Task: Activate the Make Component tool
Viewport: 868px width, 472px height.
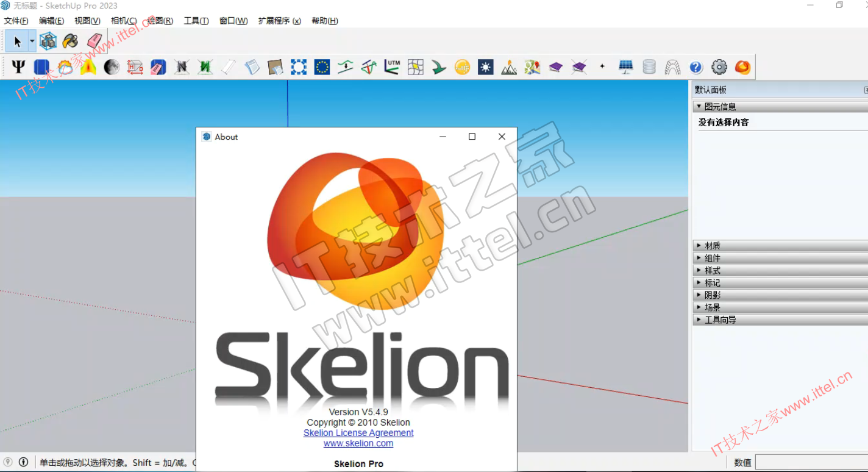Action: coord(48,41)
